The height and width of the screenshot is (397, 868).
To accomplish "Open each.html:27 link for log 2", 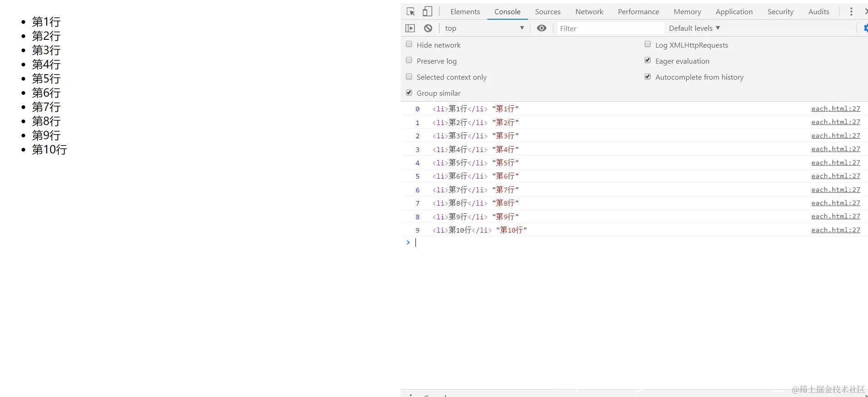I will (835, 136).
